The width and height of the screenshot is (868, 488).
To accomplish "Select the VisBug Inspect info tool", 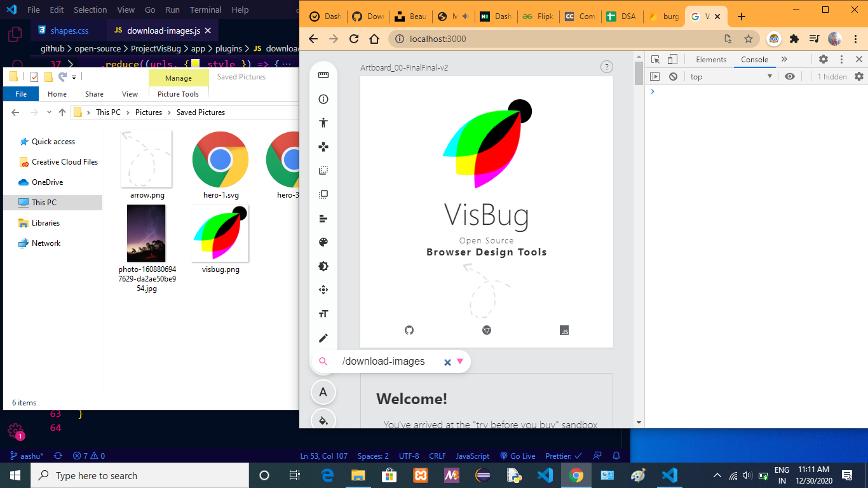I will tap(323, 99).
